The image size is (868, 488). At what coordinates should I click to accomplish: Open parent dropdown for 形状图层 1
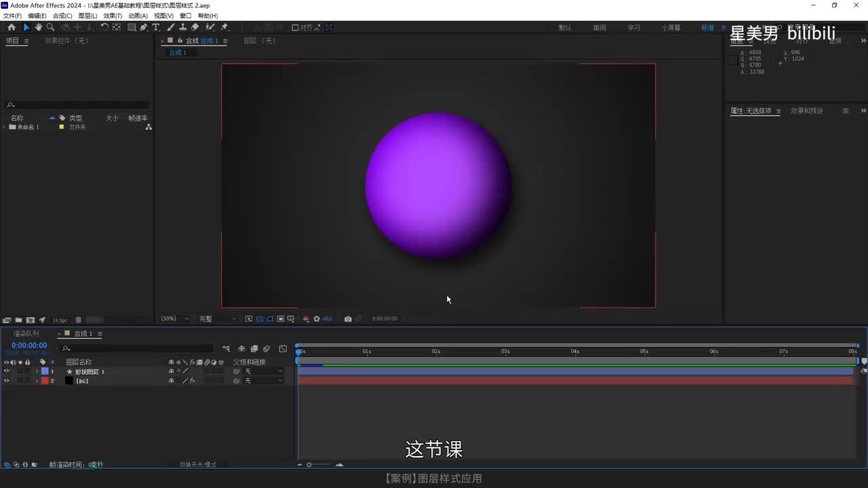click(x=264, y=371)
